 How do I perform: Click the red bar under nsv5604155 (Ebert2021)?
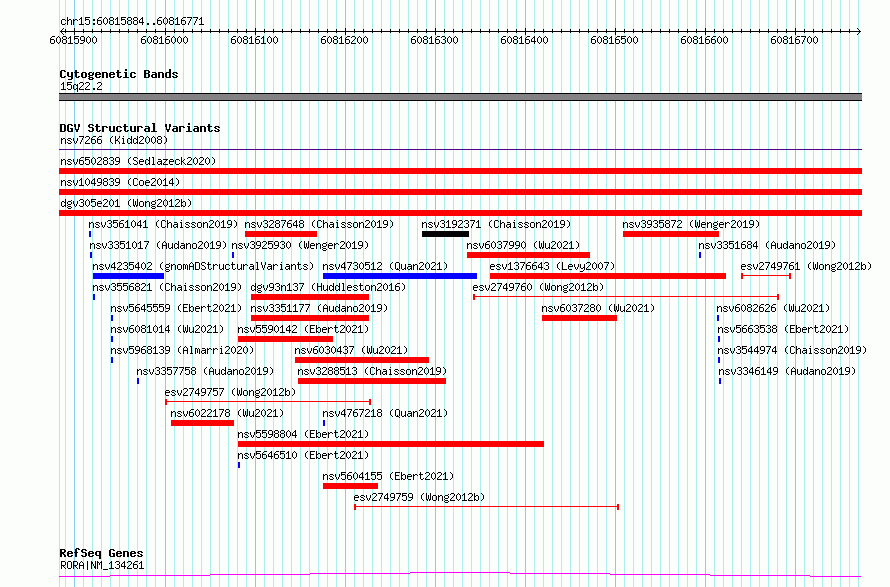point(350,486)
